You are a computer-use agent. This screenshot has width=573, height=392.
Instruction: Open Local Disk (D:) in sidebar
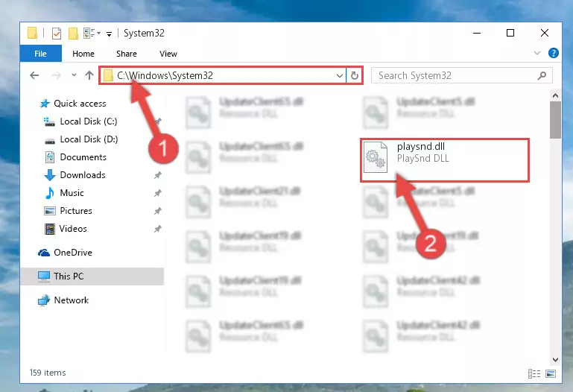tap(81, 139)
